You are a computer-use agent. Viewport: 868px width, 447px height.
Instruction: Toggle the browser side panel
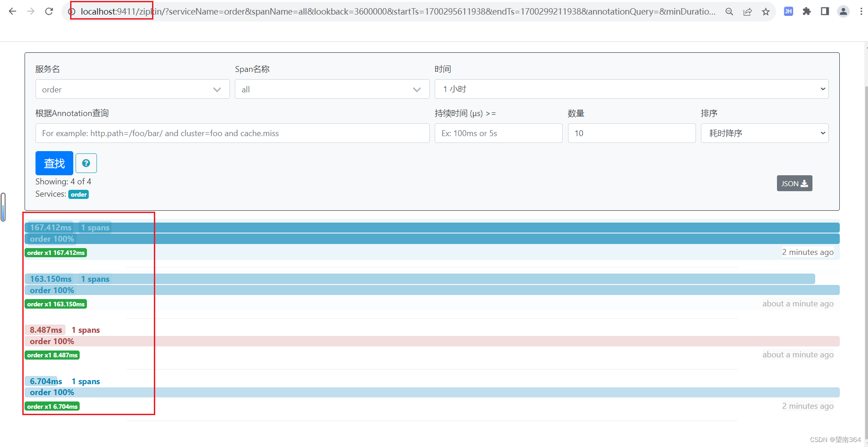(825, 11)
